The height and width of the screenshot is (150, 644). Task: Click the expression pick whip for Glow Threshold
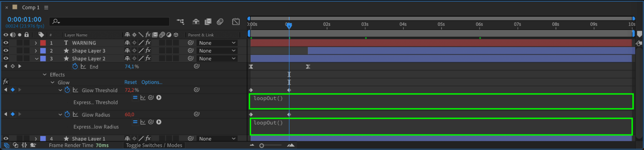click(151, 98)
